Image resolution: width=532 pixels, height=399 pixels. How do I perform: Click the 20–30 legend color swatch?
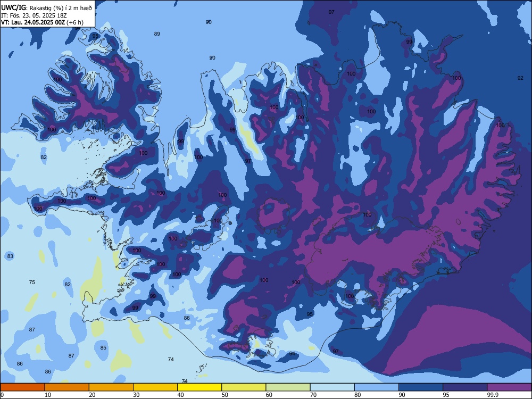111,387
